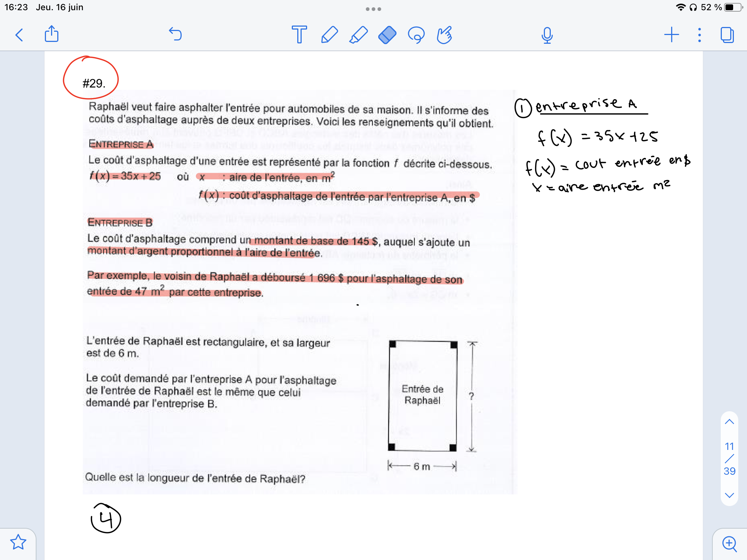Select the Text tool
The width and height of the screenshot is (747, 560).
pyautogui.click(x=299, y=35)
